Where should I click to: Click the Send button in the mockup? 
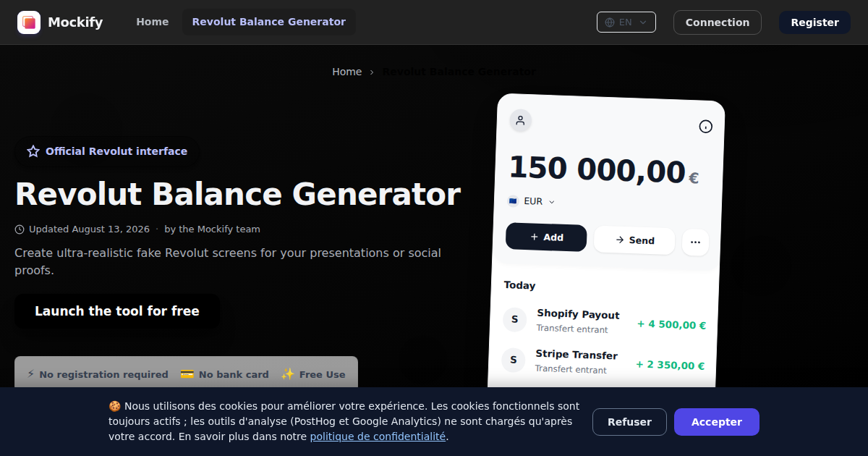[634, 240]
